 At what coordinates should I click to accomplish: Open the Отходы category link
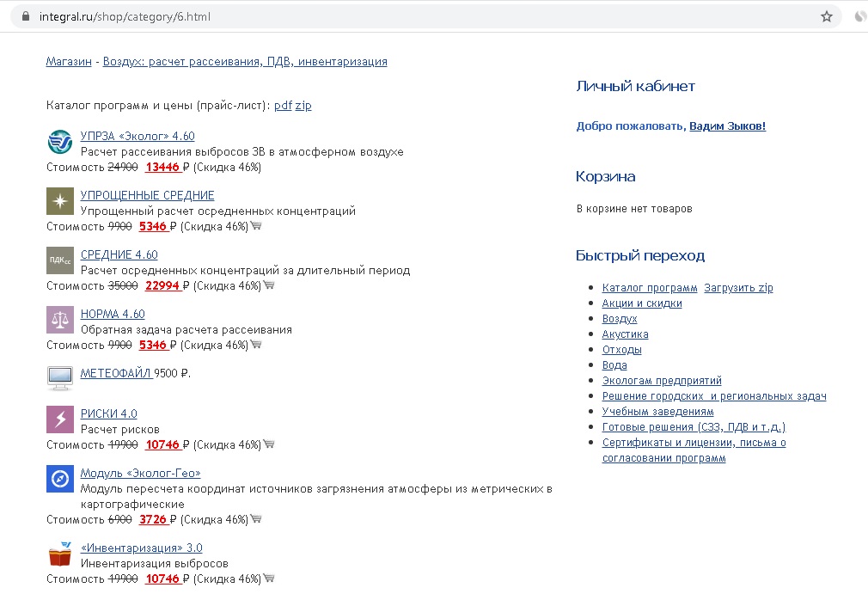pos(621,350)
